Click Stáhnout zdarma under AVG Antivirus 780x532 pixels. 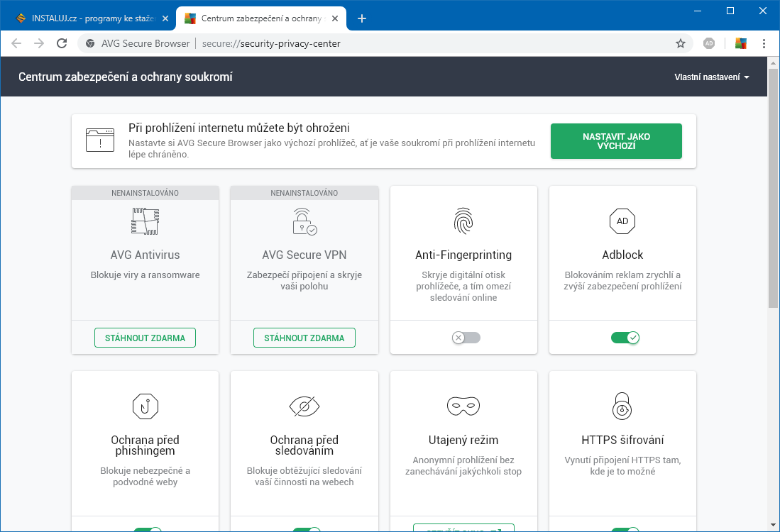pos(145,338)
